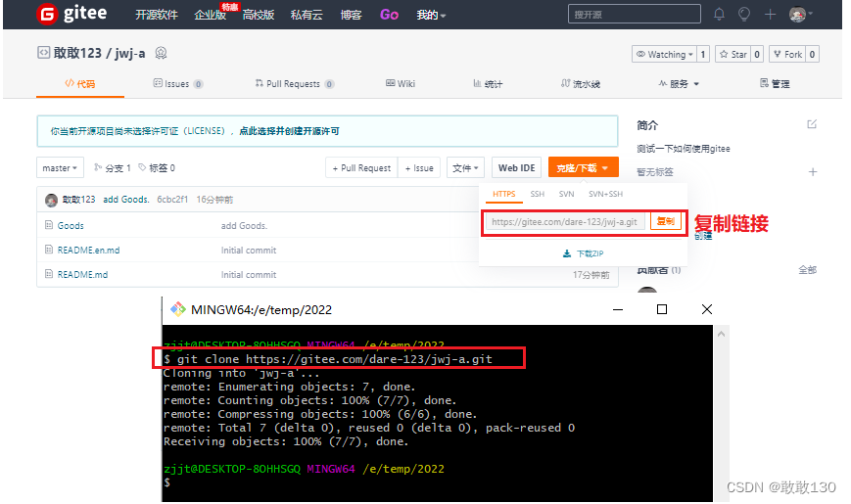Click the 博客 menu item

point(351,15)
